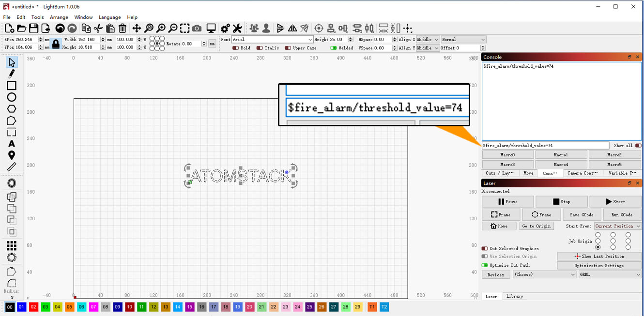Open the Arrange menu
This screenshot has width=644, height=317.
tap(59, 17)
